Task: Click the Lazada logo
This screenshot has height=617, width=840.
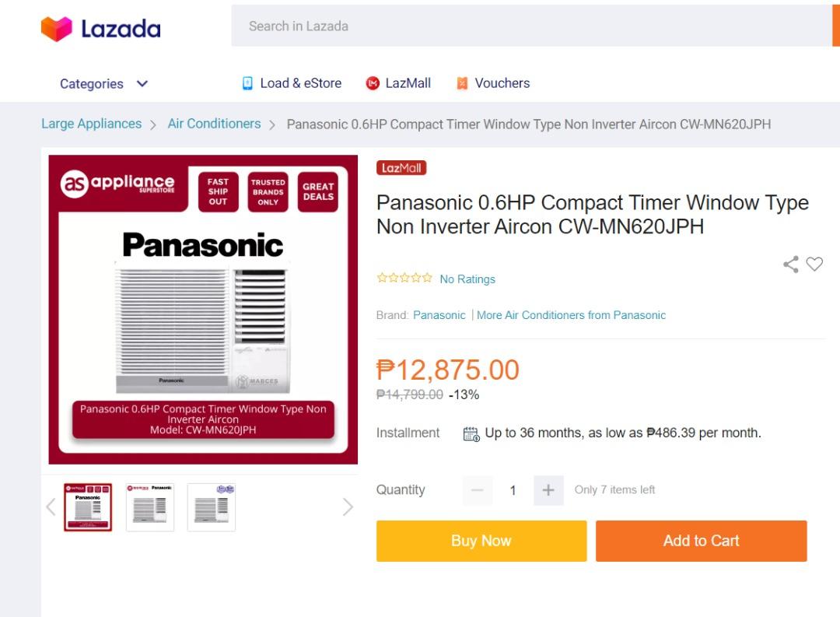Action: [100, 29]
